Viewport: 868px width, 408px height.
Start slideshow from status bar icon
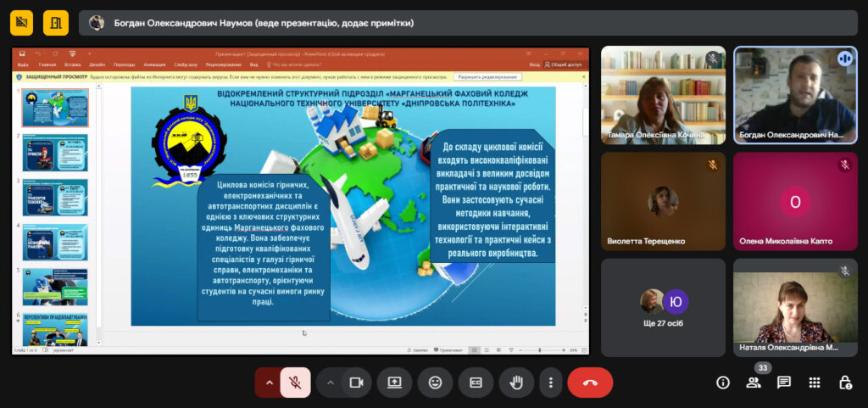(x=511, y=349)
